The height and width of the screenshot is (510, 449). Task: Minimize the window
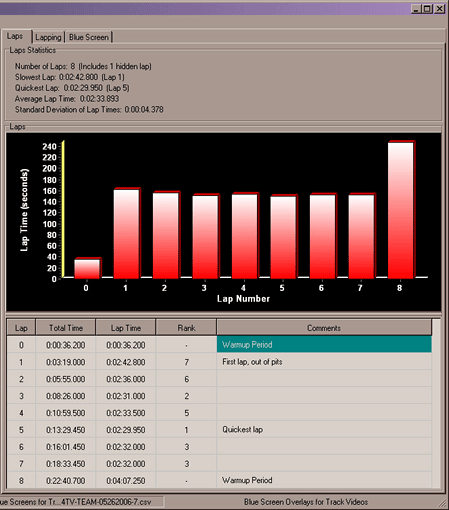coord(415,9)
